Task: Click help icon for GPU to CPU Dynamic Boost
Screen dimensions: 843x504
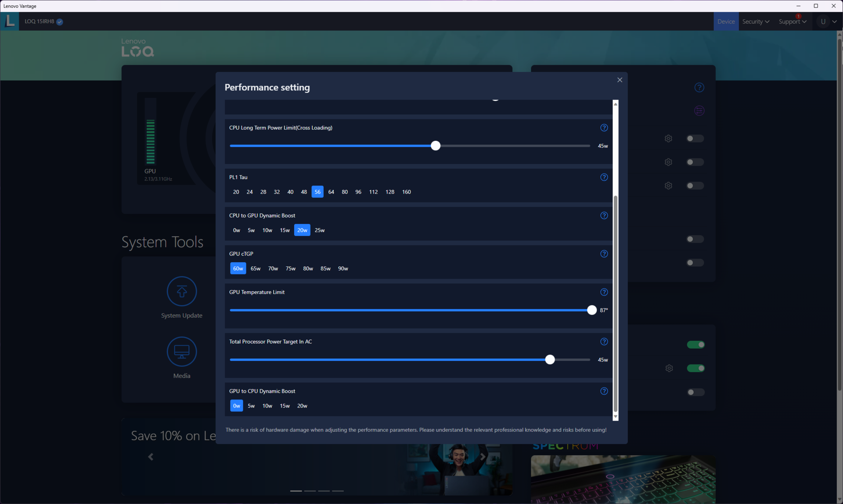Action: pyautogui.click(x=604, y=391)
